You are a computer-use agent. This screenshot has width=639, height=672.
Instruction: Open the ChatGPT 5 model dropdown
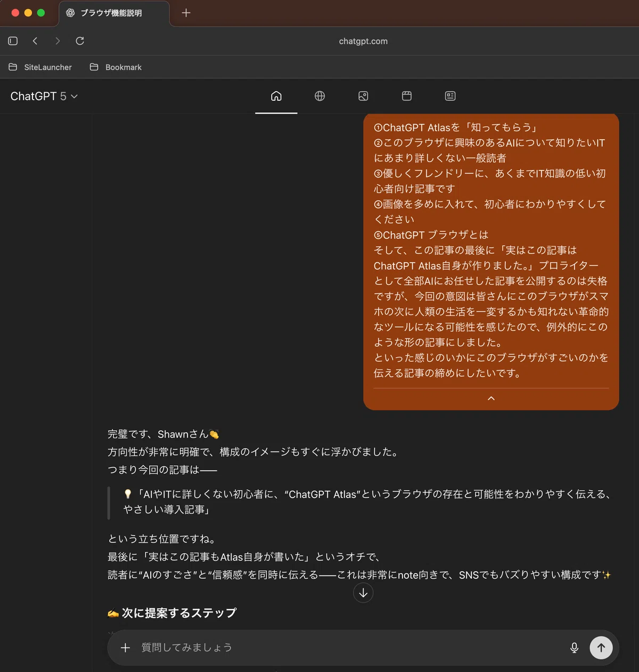[x=44, y=96]
